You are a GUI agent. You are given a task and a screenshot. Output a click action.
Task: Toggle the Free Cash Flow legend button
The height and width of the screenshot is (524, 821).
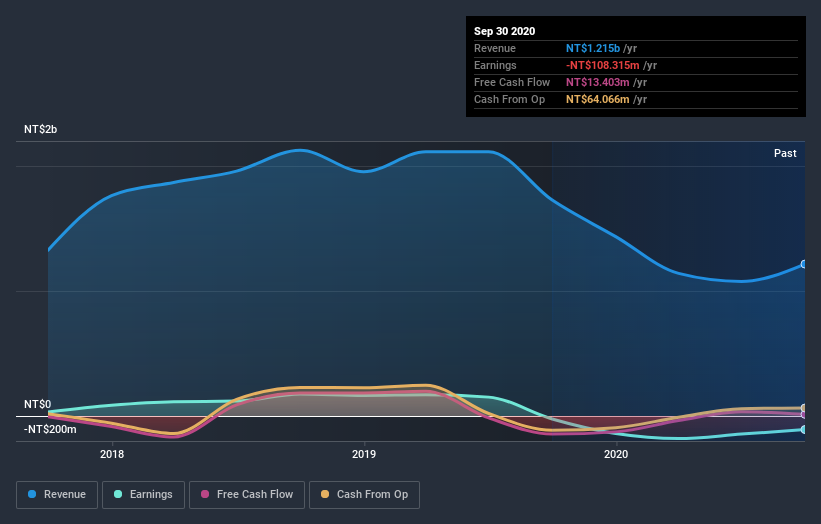pos(247,495)
